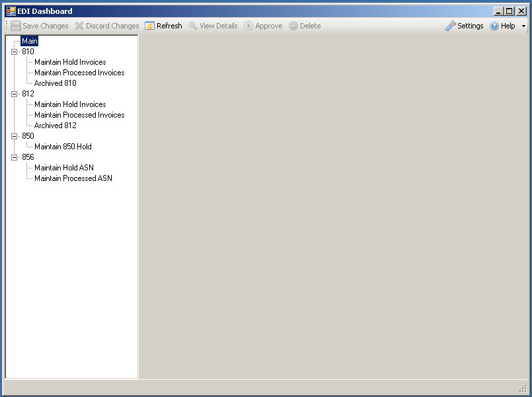Viewport: 532px width, 397px height.
Task: Collapse the 856 tree node
Action: (x=15, y=157)
